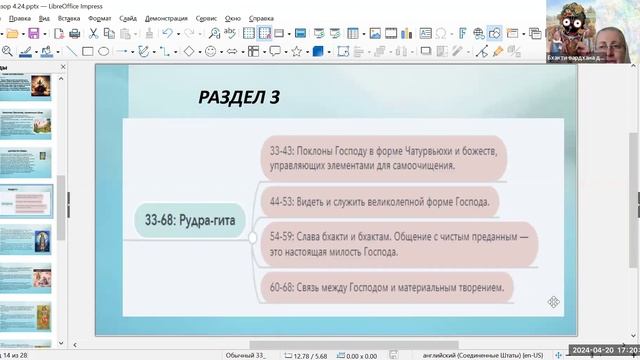Open the Слайд menu

coord(128,18)
